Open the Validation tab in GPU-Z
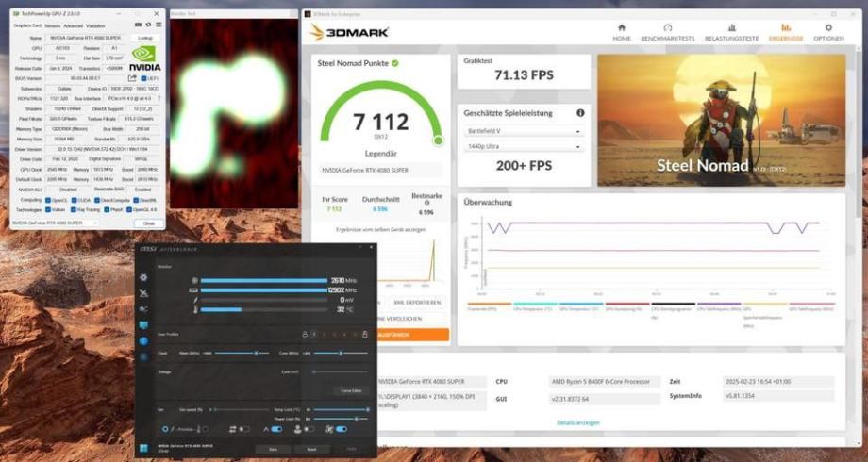 [x=95, y=26]
